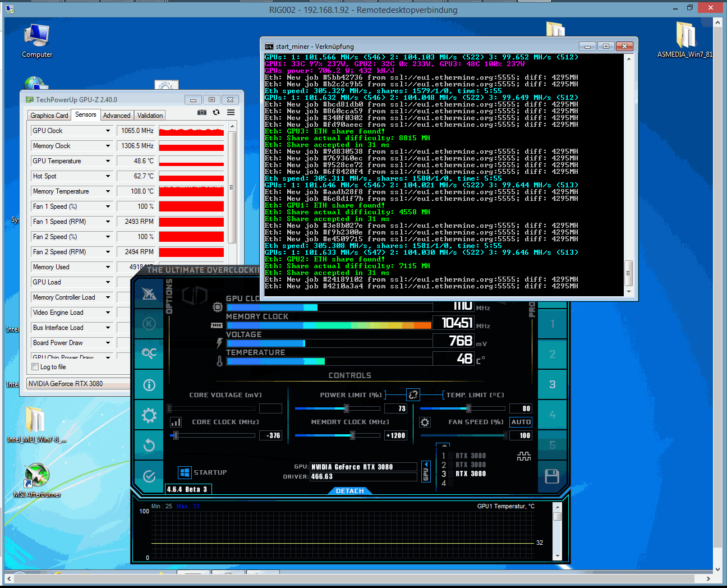Switch to the Graphics Card tab
This screenshot has width=727, height=588.
49,116
